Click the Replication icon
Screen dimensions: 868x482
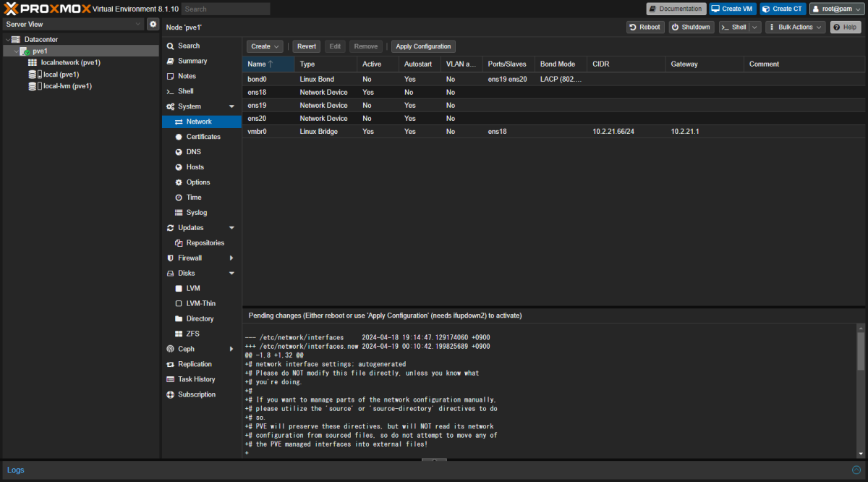tap(171, 364)
